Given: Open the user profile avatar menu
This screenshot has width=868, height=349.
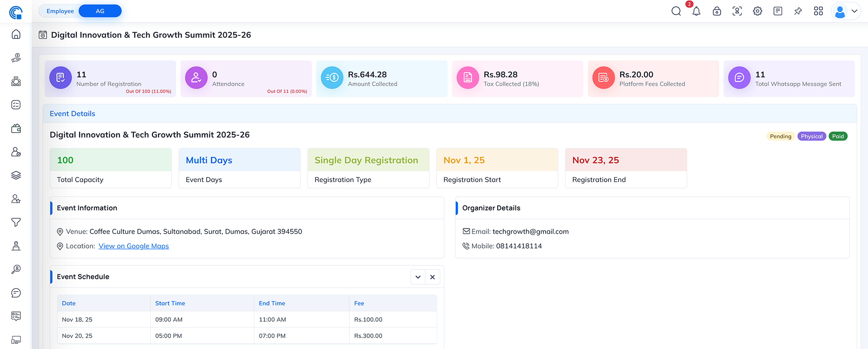Looking at the screenshot, I should pyautogui.click(x=845, y=11).
